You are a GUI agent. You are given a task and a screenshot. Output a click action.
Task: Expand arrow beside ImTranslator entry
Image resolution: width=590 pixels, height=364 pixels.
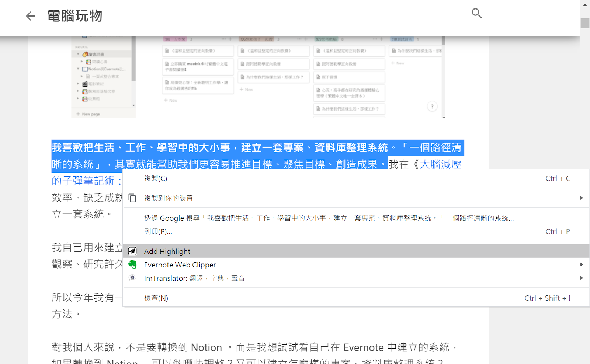point(581,278)
